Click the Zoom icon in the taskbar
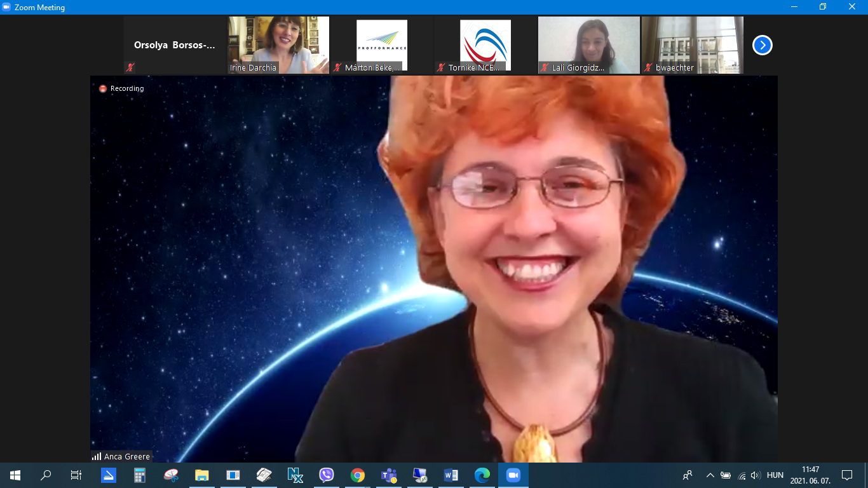Screen dimensions: 868x488 click(513, 475)
